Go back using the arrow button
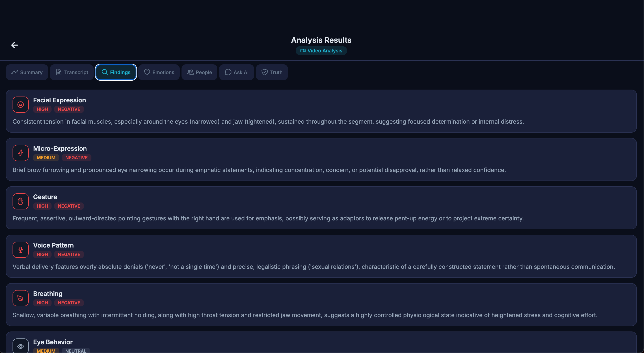Screen dimensions: 644x353 [x=15, y=45]
